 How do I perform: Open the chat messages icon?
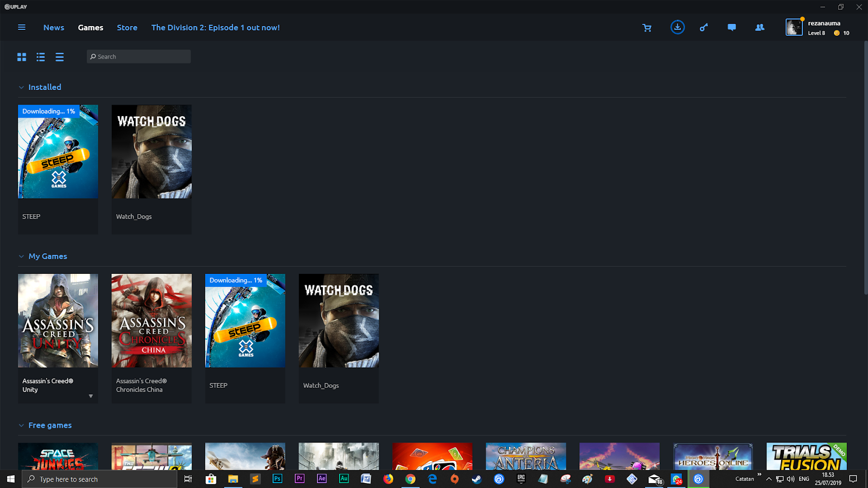tap(731, 27)
